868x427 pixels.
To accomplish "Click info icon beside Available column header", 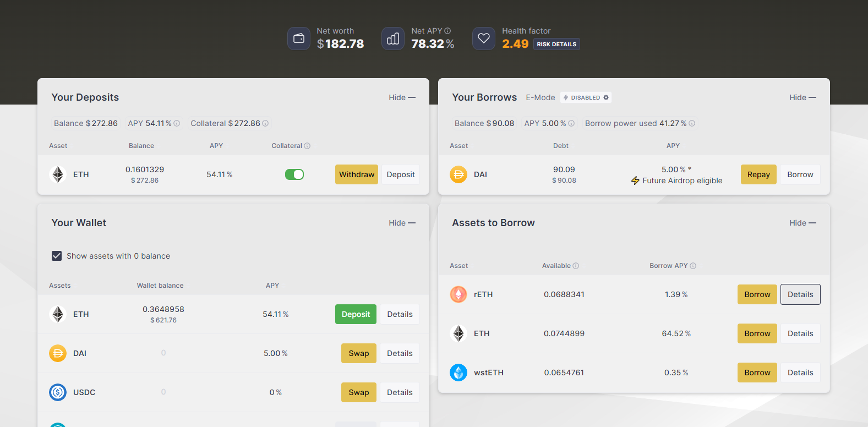I will click(576, 266).
